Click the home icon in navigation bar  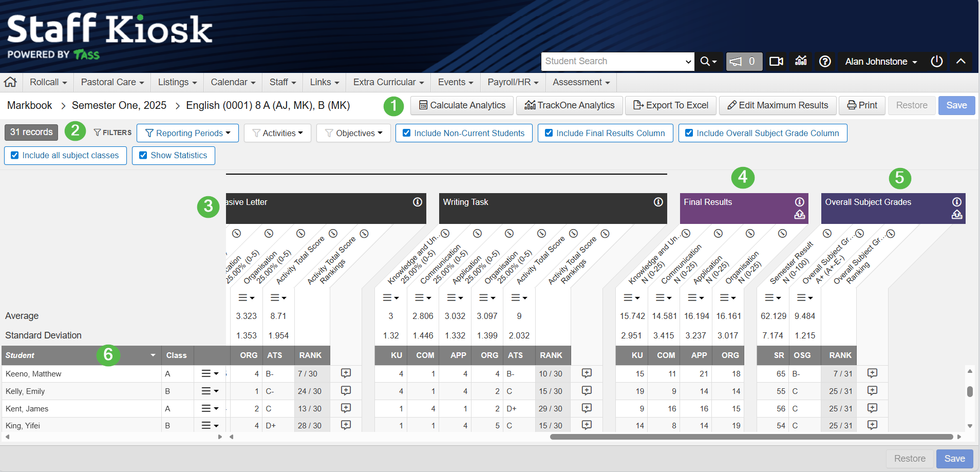(10, 82)
